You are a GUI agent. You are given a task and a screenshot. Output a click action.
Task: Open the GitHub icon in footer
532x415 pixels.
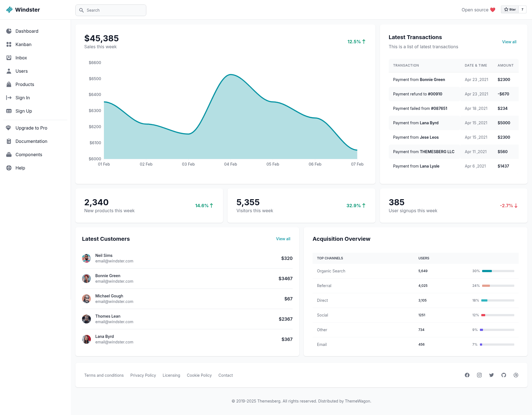[504, 375]
